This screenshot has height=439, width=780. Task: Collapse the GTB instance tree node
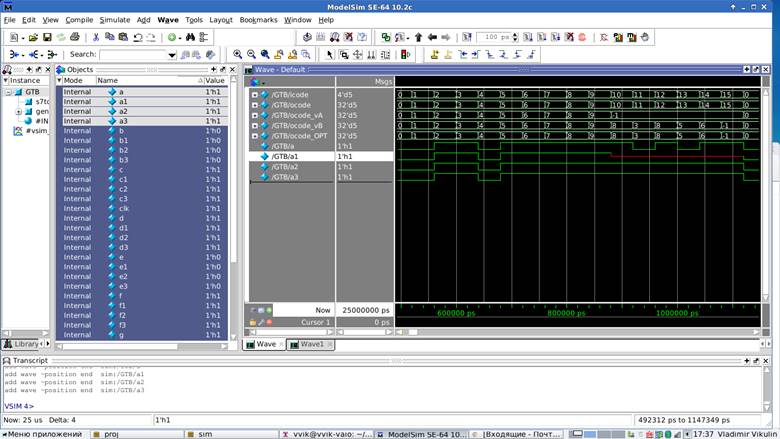point(8,92)
